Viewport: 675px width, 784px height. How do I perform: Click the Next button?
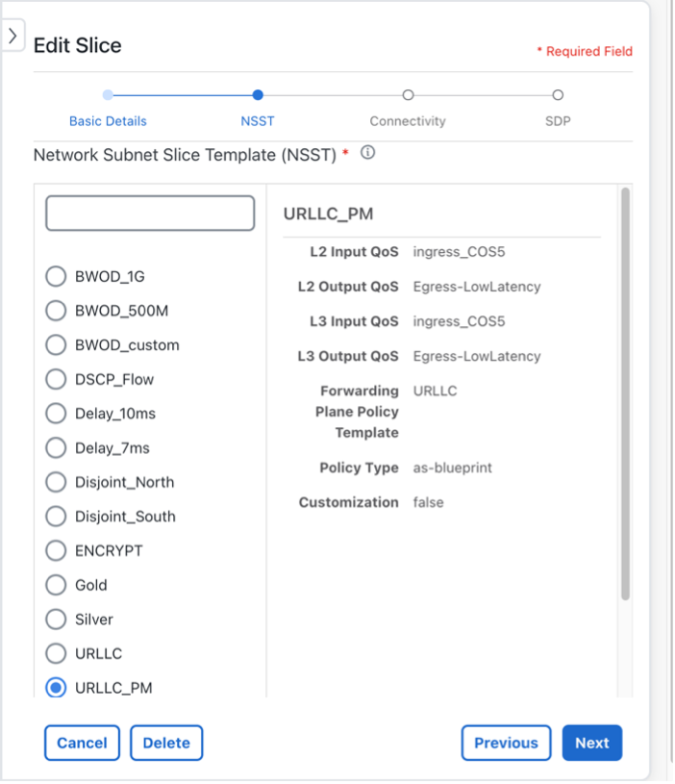[592, 743]
